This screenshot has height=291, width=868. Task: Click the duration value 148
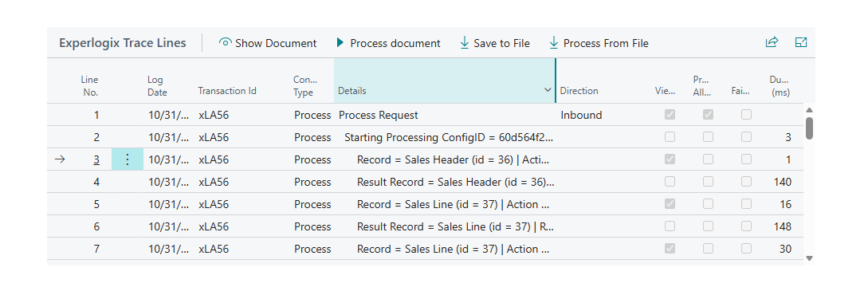(x=783, y=227)
